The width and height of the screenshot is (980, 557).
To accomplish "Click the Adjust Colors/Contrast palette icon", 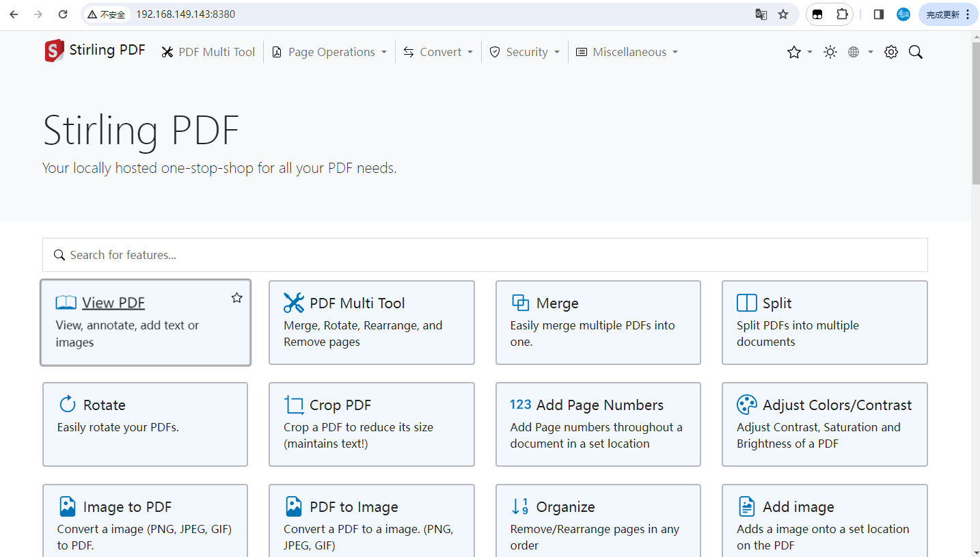I will click(747, 405).
